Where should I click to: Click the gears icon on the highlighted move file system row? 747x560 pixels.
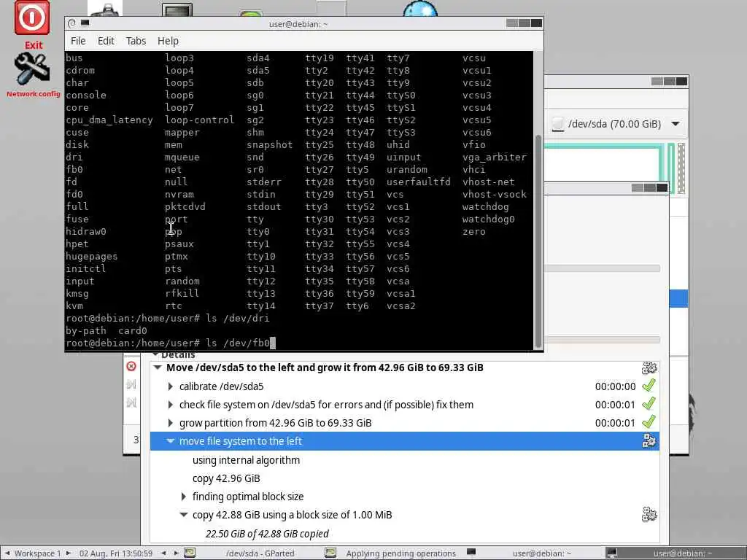click(649, 440)
